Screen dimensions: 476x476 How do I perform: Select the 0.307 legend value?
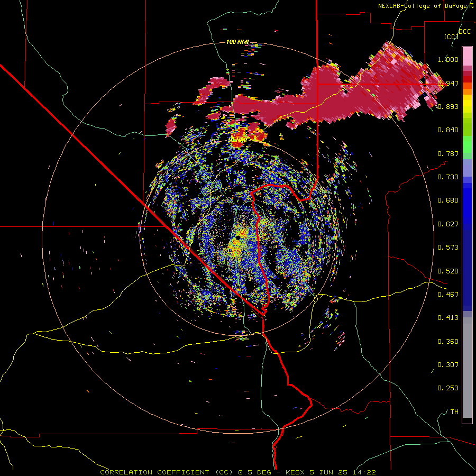448,364
